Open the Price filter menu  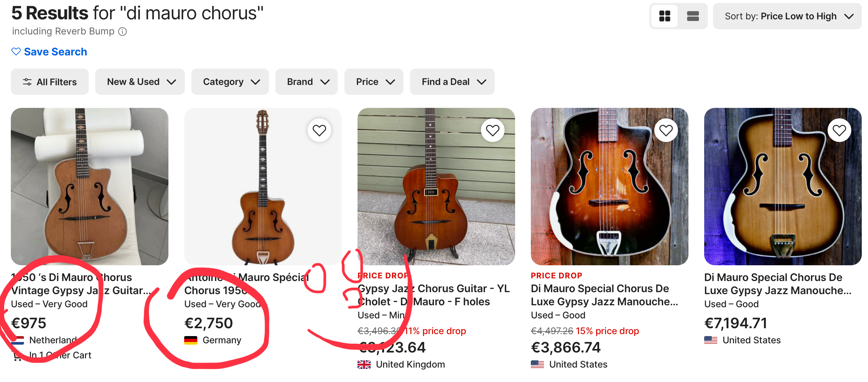pos(373,82)
